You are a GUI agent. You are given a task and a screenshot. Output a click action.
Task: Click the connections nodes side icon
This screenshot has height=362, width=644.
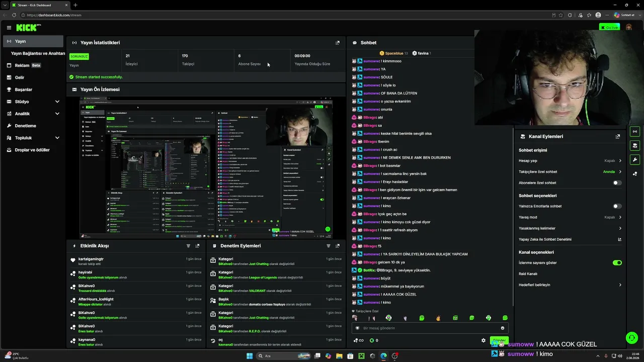coord(635,174)
